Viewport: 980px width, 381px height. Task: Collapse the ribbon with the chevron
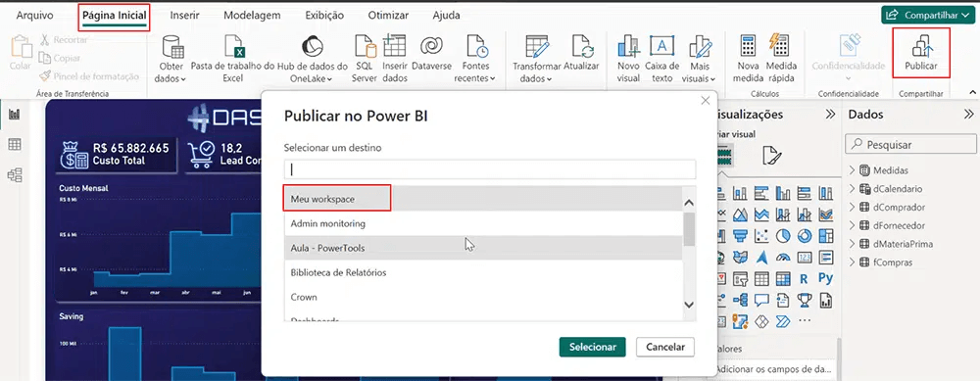(972, 92)
